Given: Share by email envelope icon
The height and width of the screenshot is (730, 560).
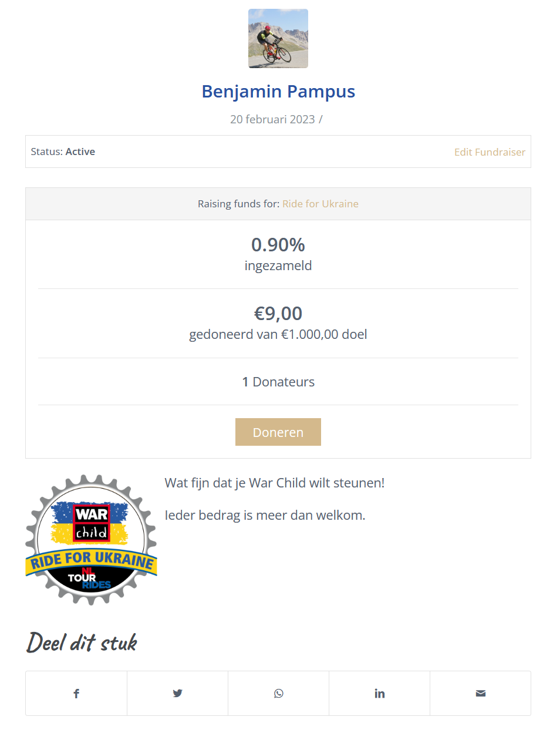Looking at the screenshot, I should point(481,694).
